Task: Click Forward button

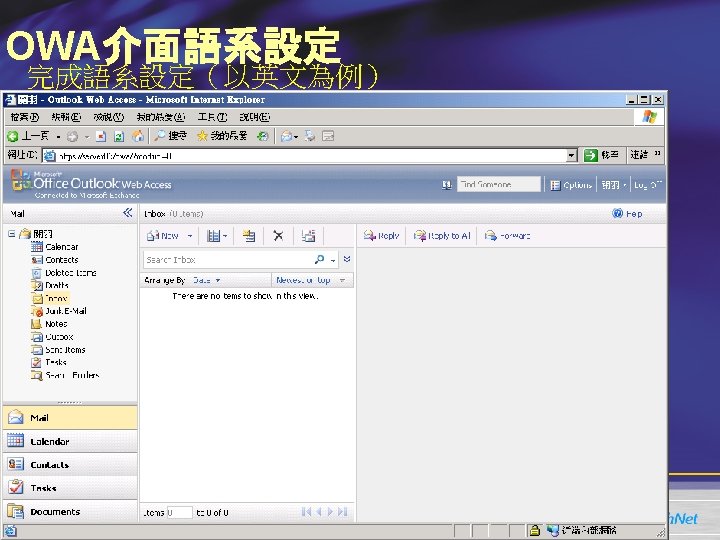Action: click(507, 236)
